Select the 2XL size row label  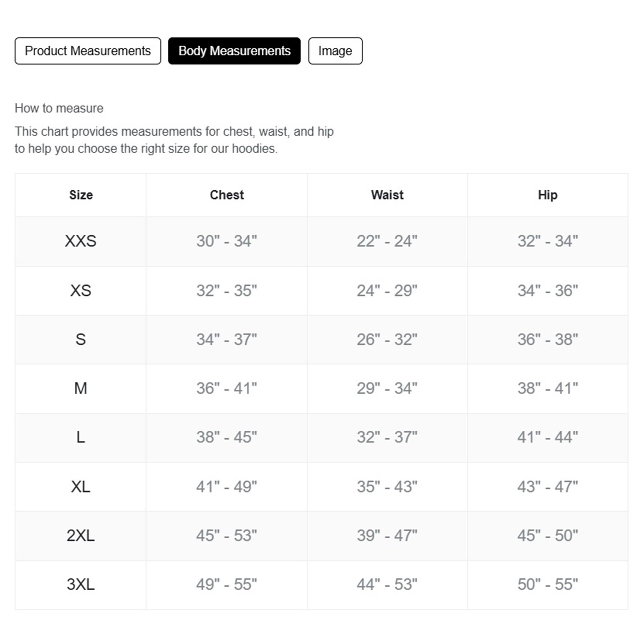click(81, 536)
